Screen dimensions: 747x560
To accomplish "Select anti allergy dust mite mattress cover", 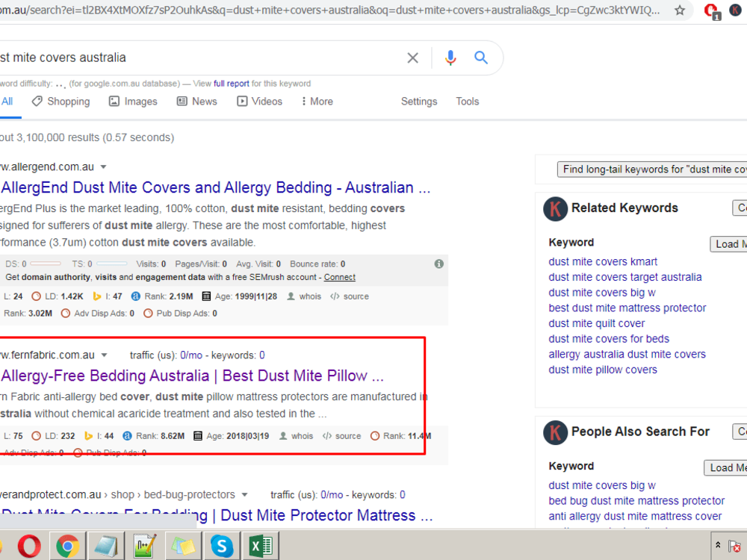I will pos(635,516).
